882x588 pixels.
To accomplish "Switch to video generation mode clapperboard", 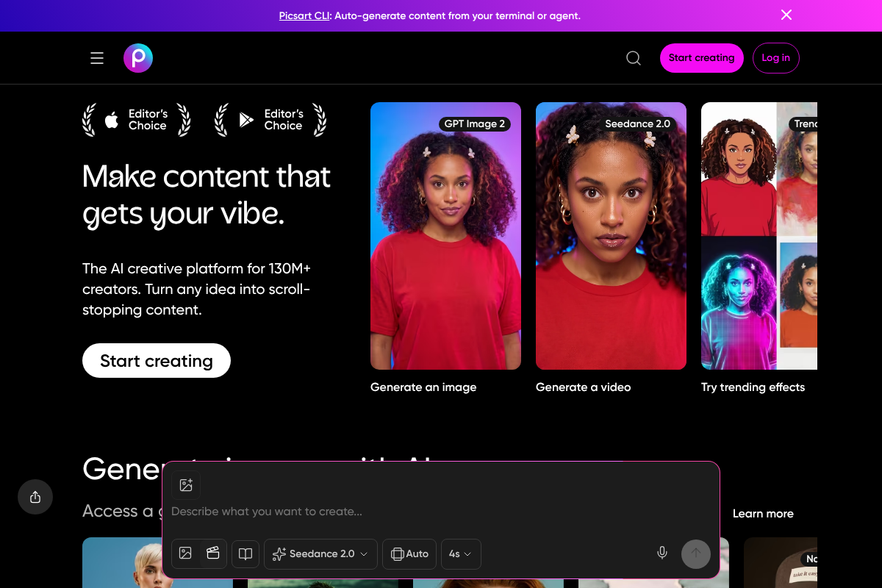I will pos(213,553).
